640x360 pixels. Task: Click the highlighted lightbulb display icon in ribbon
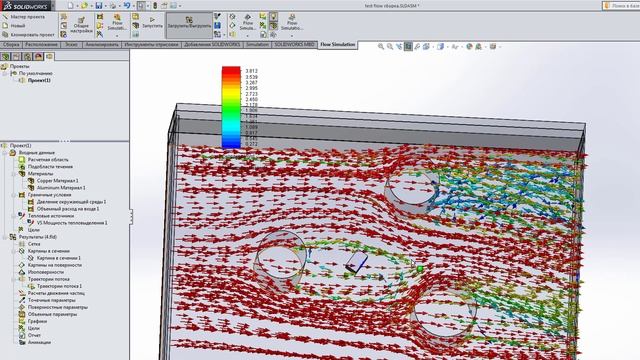[273, 17]
